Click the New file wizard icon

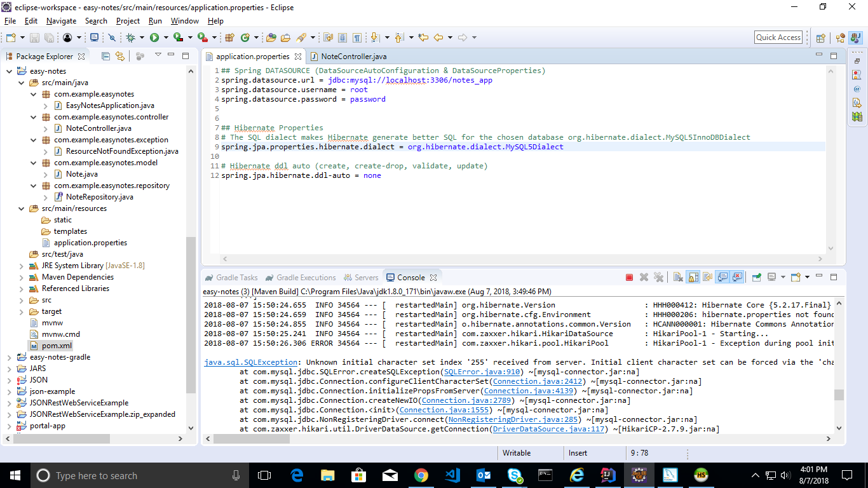coord(11,37)
